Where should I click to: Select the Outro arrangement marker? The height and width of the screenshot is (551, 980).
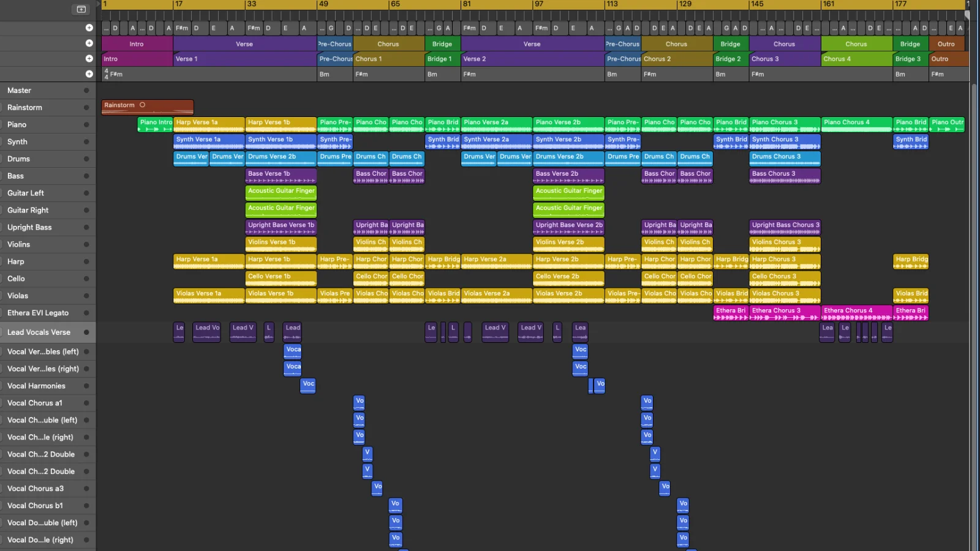pyautogui.click(x=946, y=44)
